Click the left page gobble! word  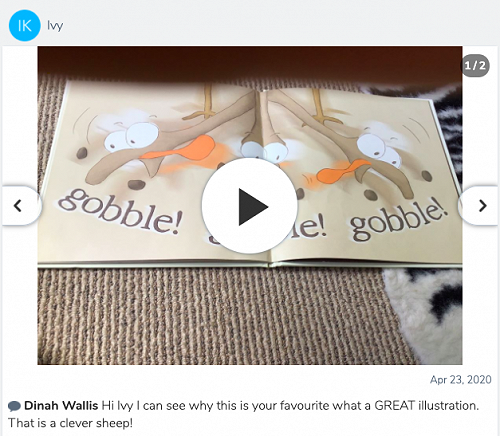click(120, 212)
